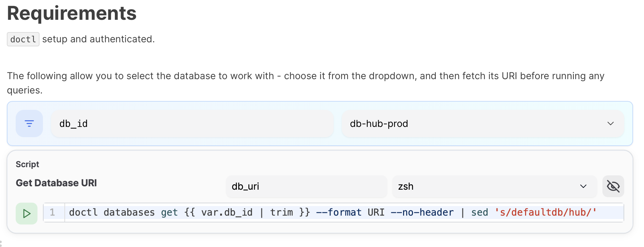Click the Requirements heading
The image size is (644, 247).
click(72, 13)
